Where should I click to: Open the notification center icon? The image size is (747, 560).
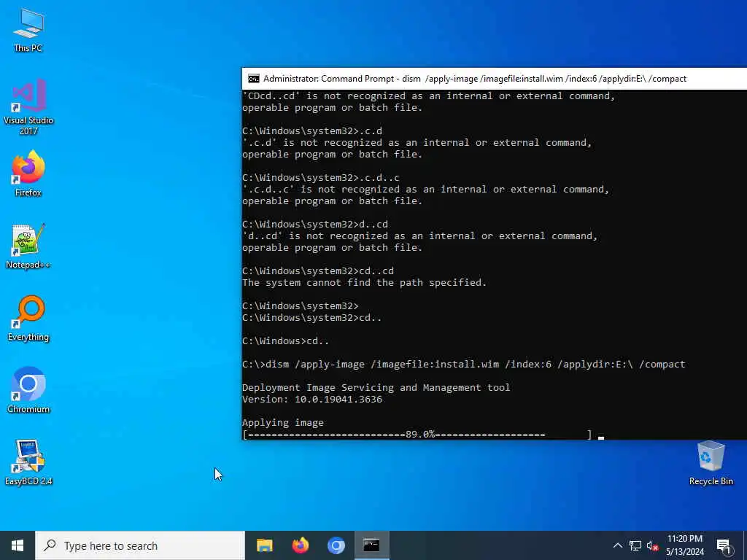pyautogui.click(x=724, y=545)
